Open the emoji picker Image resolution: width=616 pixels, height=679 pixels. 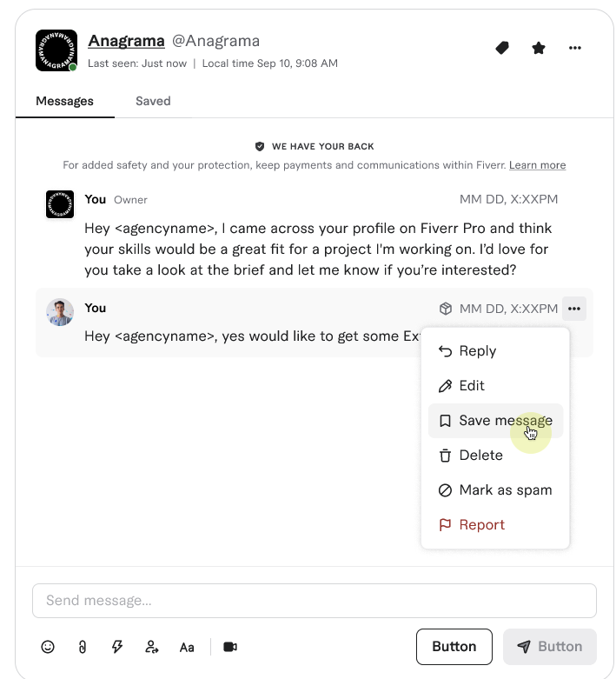tap(49, 647)
